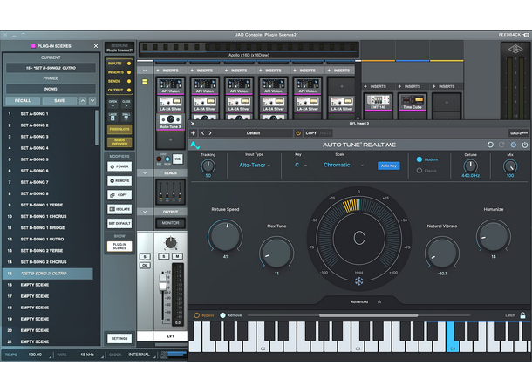The width and height of the screenshot is (532, 392).
Task: Select scene SET A-SONG 5
Action: [49, 159]
